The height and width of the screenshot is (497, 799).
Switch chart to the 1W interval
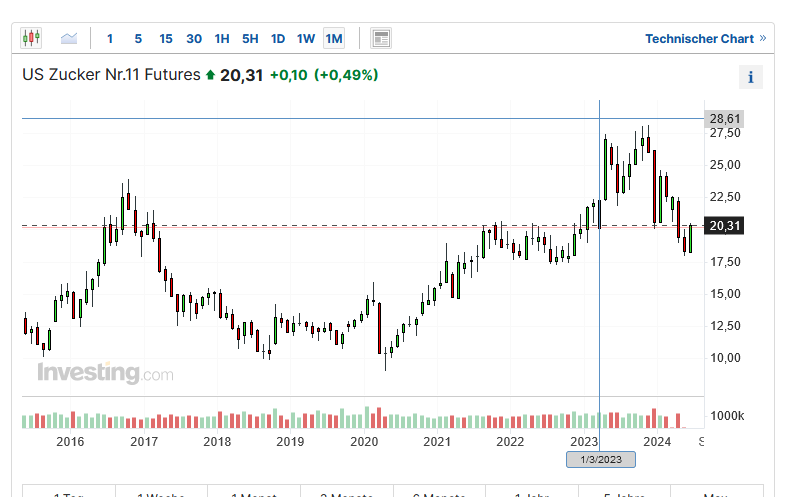(306, 39)
